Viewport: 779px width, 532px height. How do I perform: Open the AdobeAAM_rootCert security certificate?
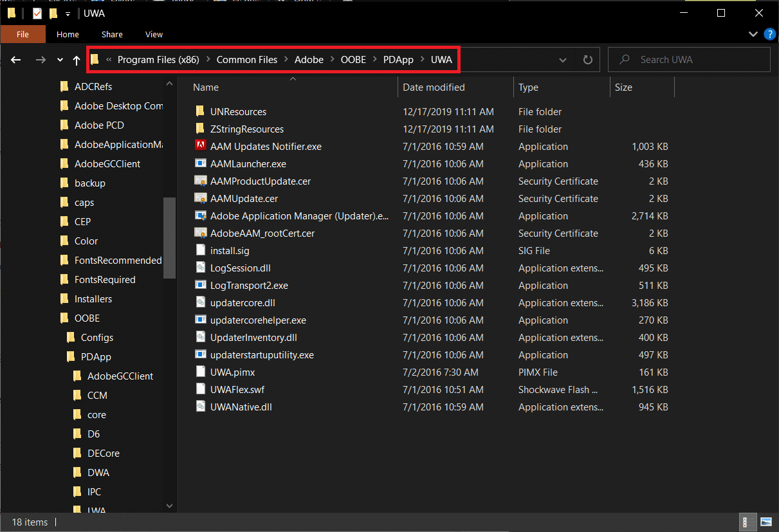262,233
